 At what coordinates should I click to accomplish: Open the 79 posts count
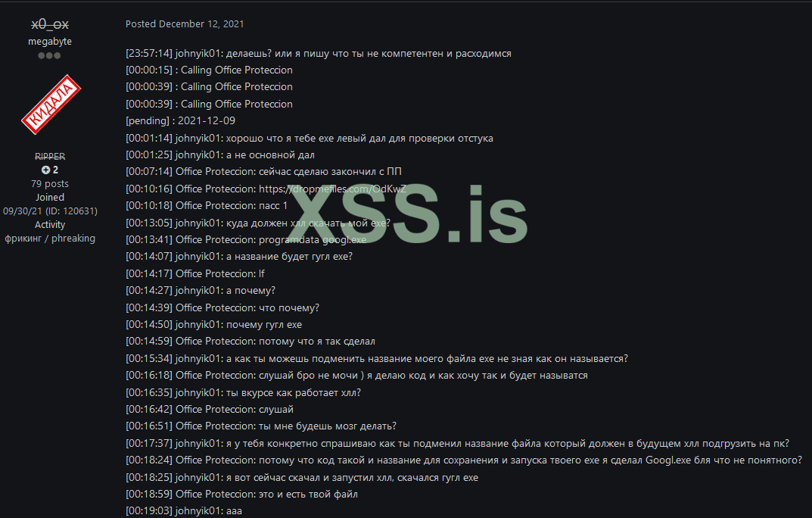[x=50, y=183]
